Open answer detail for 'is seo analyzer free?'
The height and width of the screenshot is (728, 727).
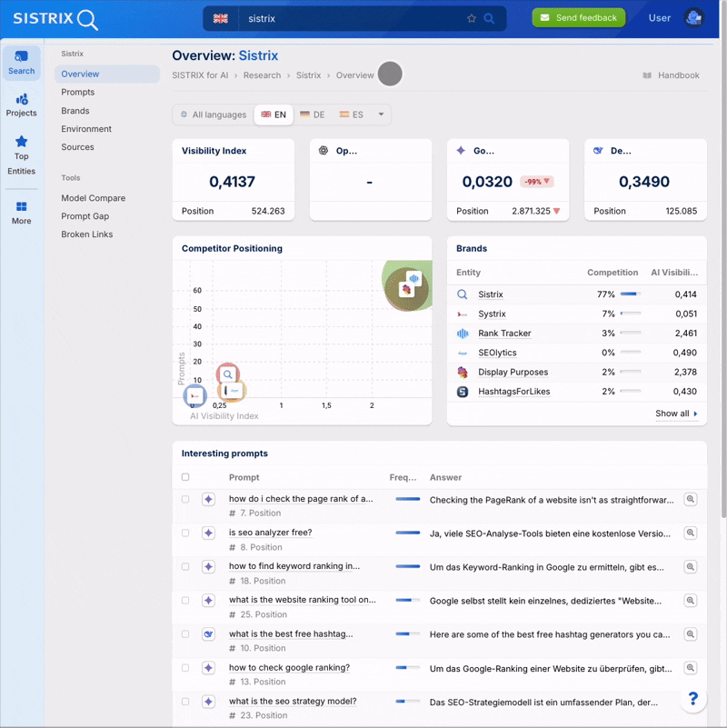pyautogui.click(x=691, y=534)
